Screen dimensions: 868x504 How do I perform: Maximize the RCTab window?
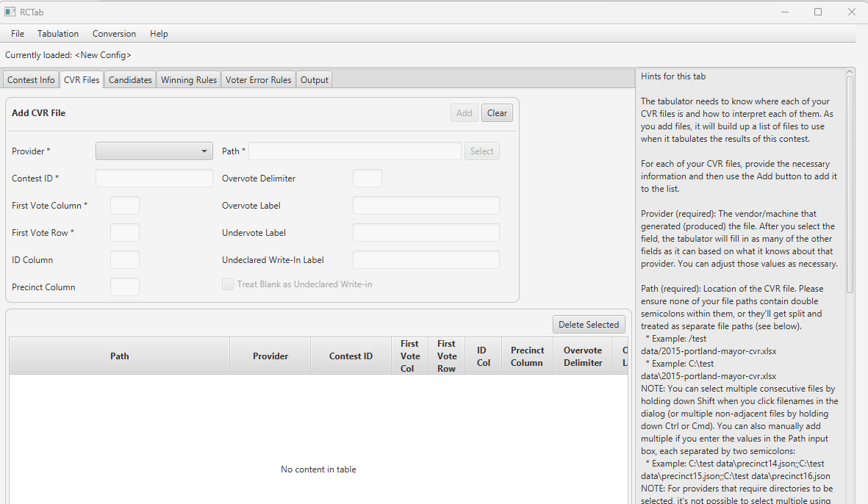[817, 12]
